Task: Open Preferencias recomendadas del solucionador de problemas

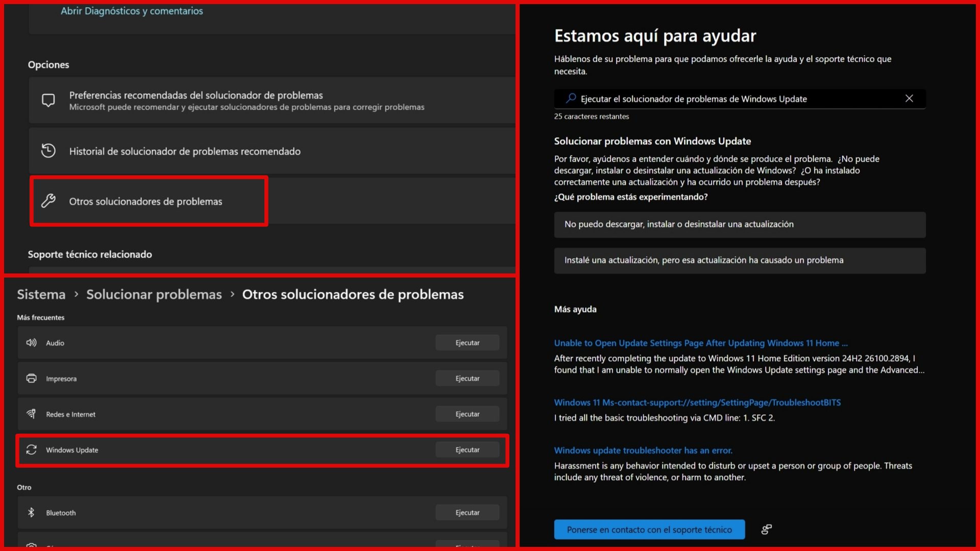Action: 272,101
